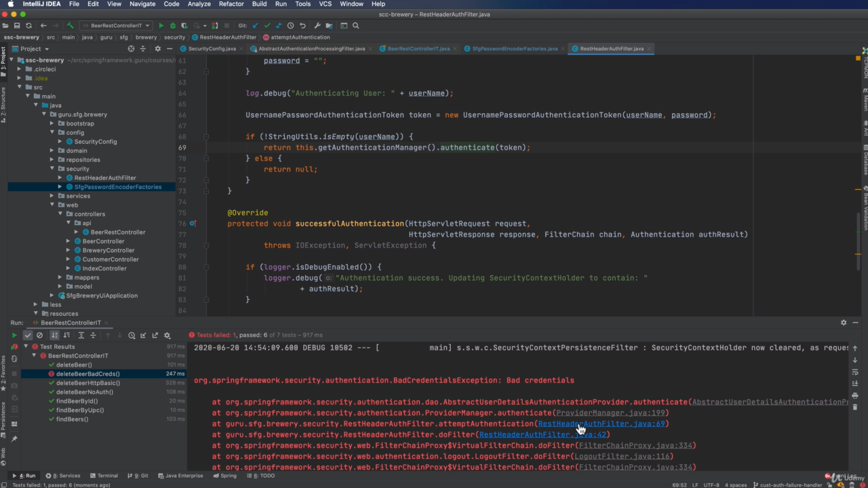
Task: Collapse the security folder in project tree
Action: coord(52,169)
